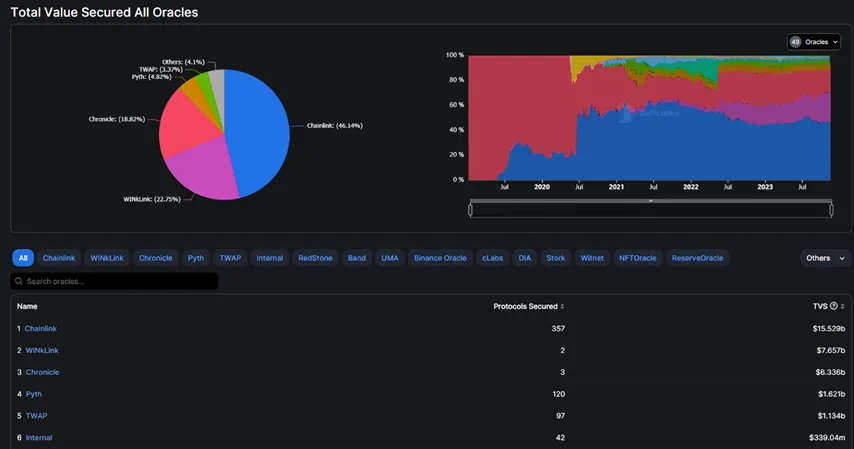Filter by ReserveOracle chip
854x449 pixels.
[x=697, y=258]
